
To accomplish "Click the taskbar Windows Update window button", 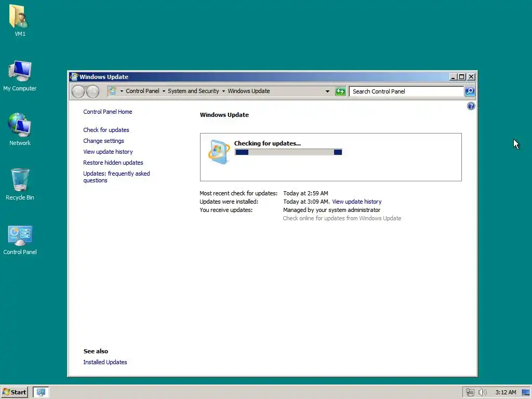I will tap(41, 392).
